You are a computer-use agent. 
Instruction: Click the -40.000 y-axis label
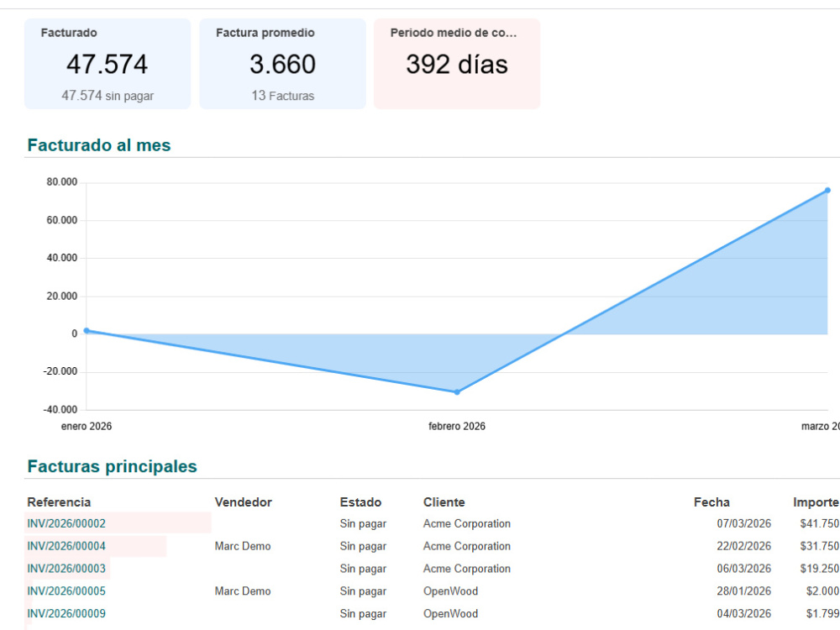pos(60,410)
